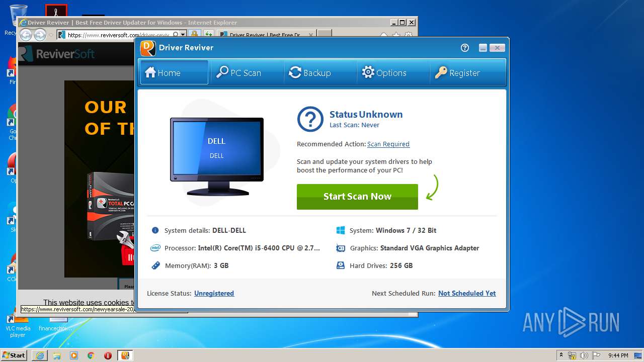Show hidden system tray icons
The width and height of the screenshot is (644, 362).
[561, 355]
